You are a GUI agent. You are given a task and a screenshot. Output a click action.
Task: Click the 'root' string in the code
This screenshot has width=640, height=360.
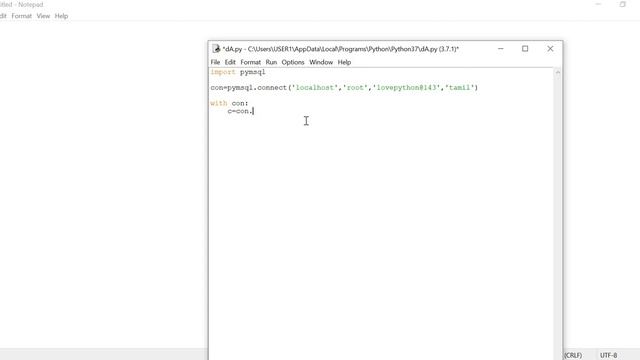click(355, 87)
